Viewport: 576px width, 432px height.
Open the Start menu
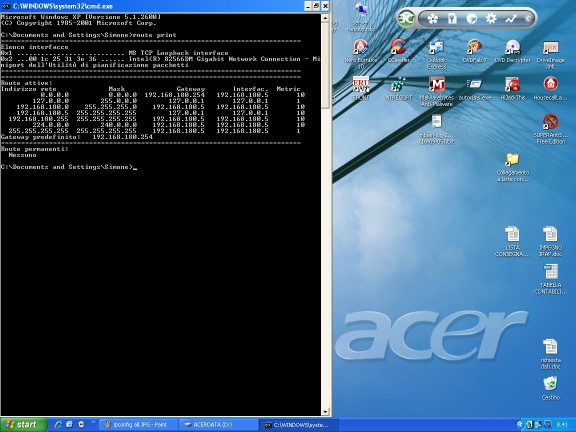pyautogui.click(x=24, y=425)
